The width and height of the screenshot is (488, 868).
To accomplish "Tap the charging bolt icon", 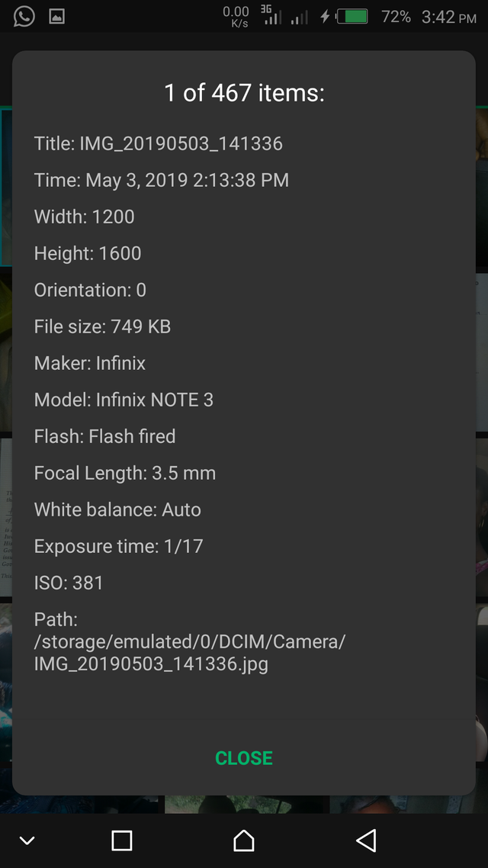I will 325,16.
